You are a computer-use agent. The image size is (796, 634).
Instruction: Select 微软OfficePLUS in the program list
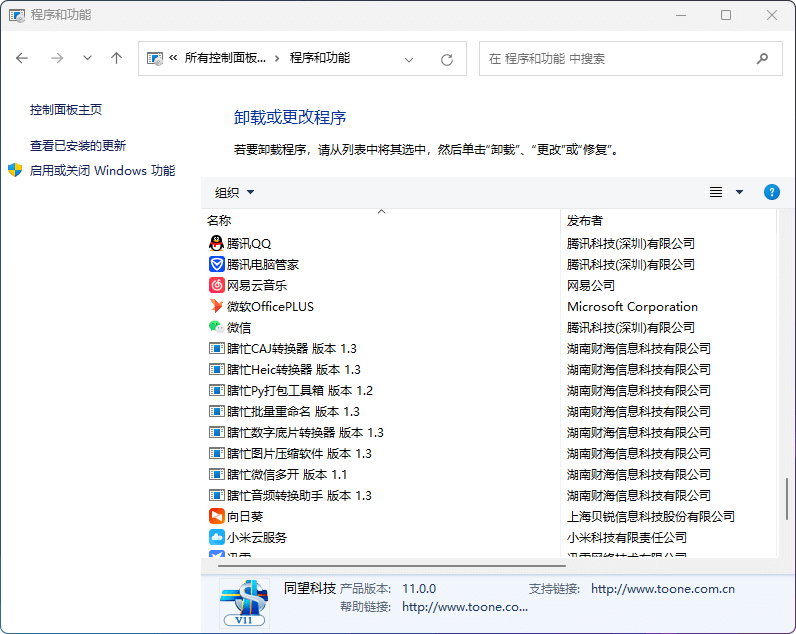click(270, 307)
